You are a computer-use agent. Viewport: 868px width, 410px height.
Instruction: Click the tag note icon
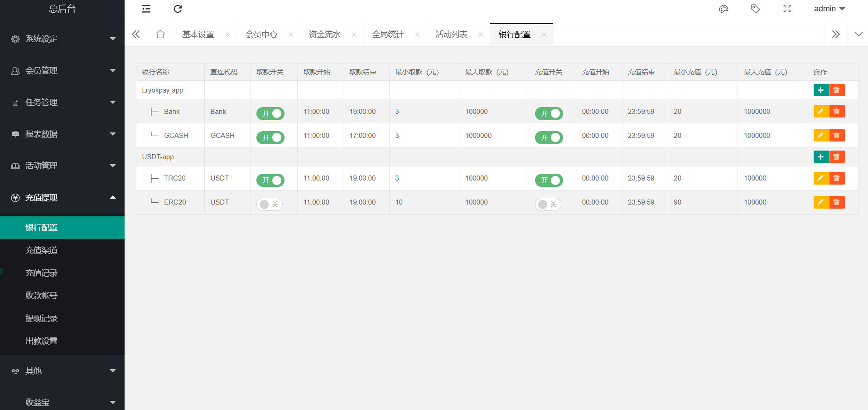point(755,9)
